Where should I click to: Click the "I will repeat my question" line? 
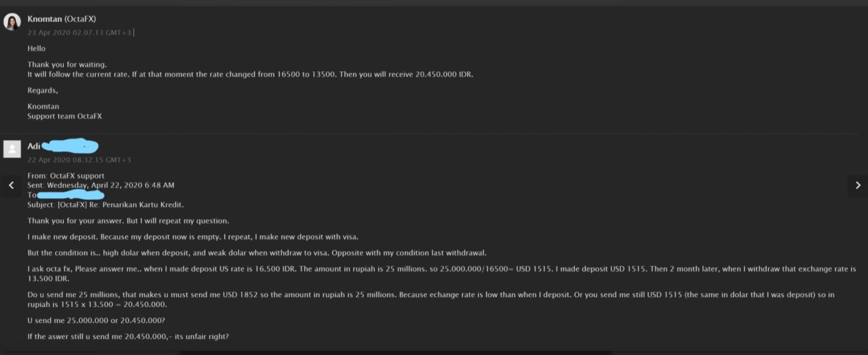click(x=128, y=221)
